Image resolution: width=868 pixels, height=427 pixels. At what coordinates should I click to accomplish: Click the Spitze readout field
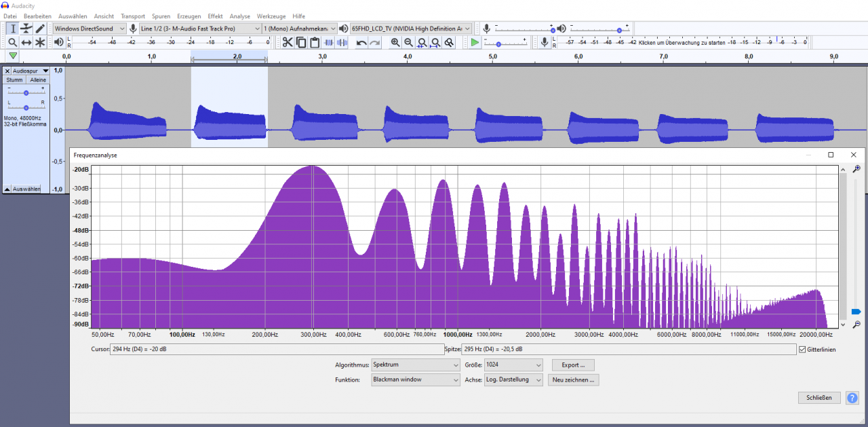pyautogui.click(x=629, y=350)
